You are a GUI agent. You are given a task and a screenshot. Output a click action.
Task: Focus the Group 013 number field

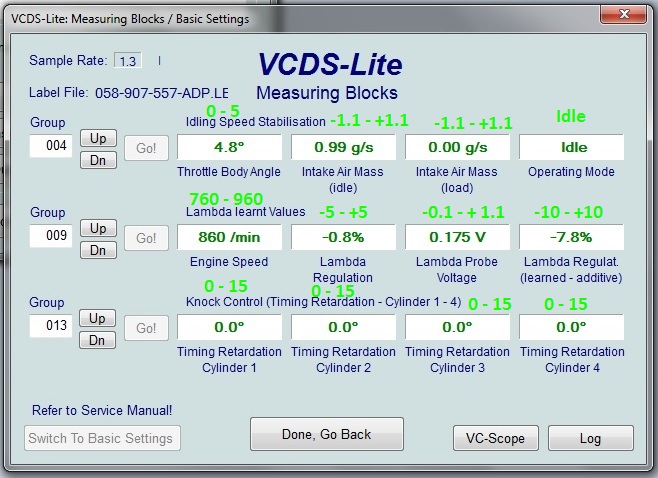pyautogui.click(x=51, y=327)
